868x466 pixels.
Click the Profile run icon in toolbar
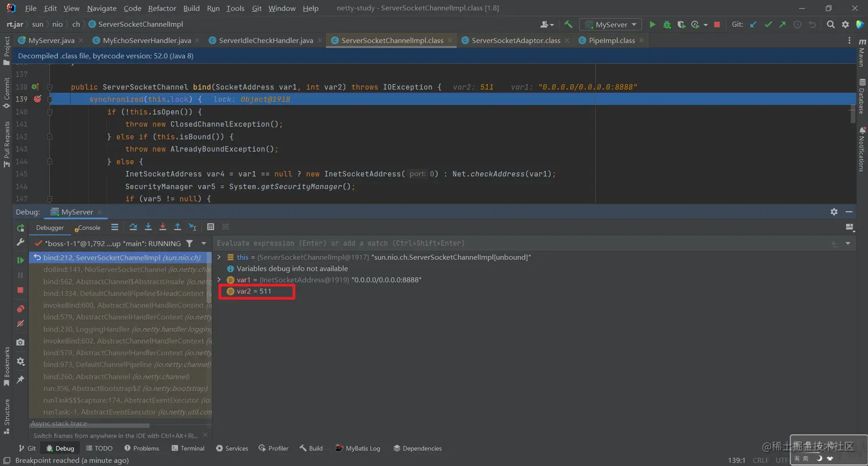pyautogui.click(x=695, y=25)
